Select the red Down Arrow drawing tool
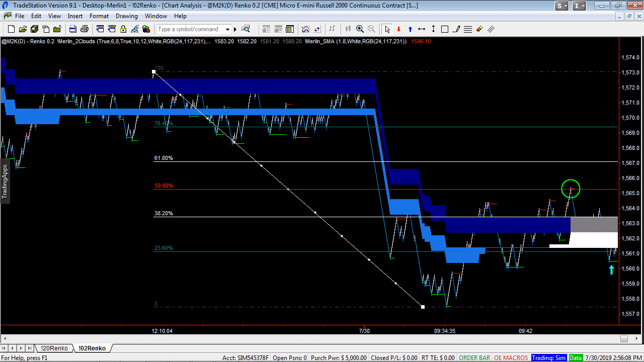Image resolution: width=644 pixels, height=362 pixels. 398,29
